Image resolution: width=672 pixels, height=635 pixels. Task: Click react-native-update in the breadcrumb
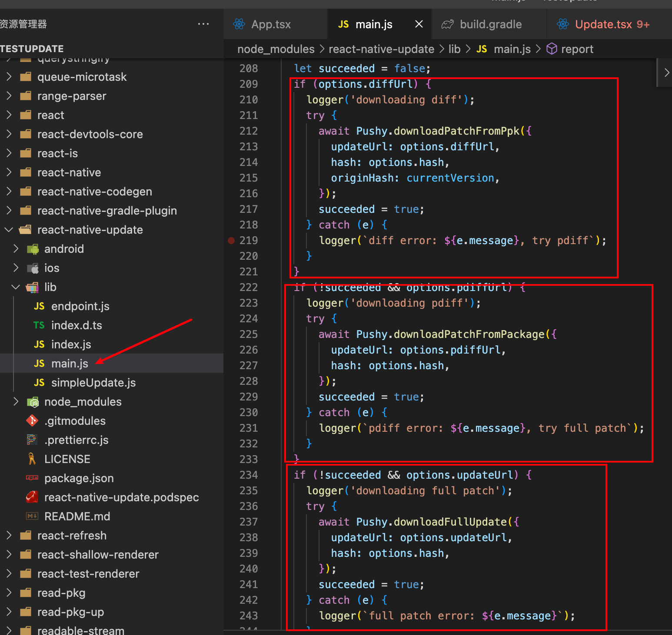(381, 49)
